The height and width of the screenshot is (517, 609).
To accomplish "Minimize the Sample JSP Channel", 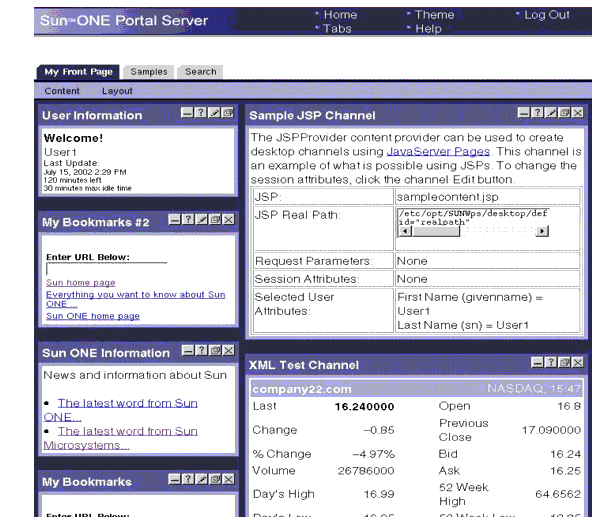I will 524,113.
